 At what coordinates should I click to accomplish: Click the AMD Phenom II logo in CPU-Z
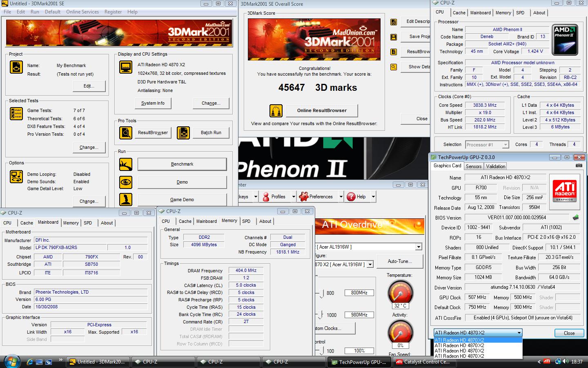565,40
